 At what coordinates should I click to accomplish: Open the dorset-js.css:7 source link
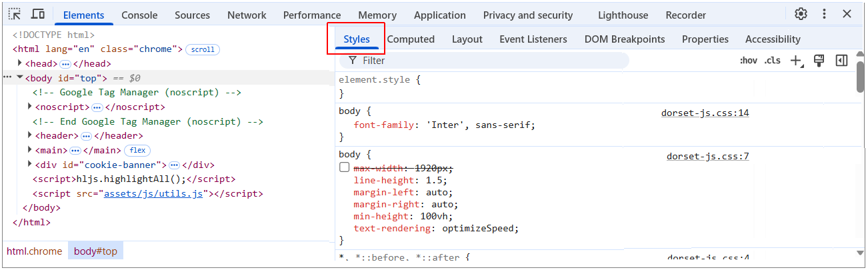click(x=708, y=157)
